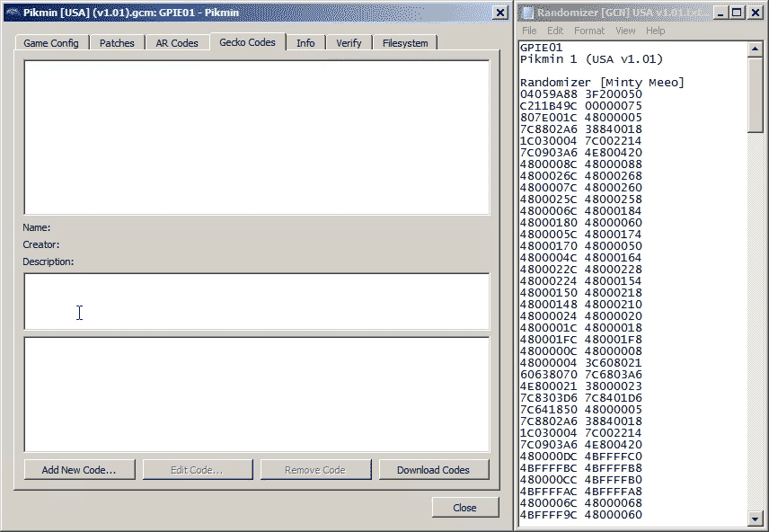
Task: Click the Remove Code button
Action: point(315,470)
